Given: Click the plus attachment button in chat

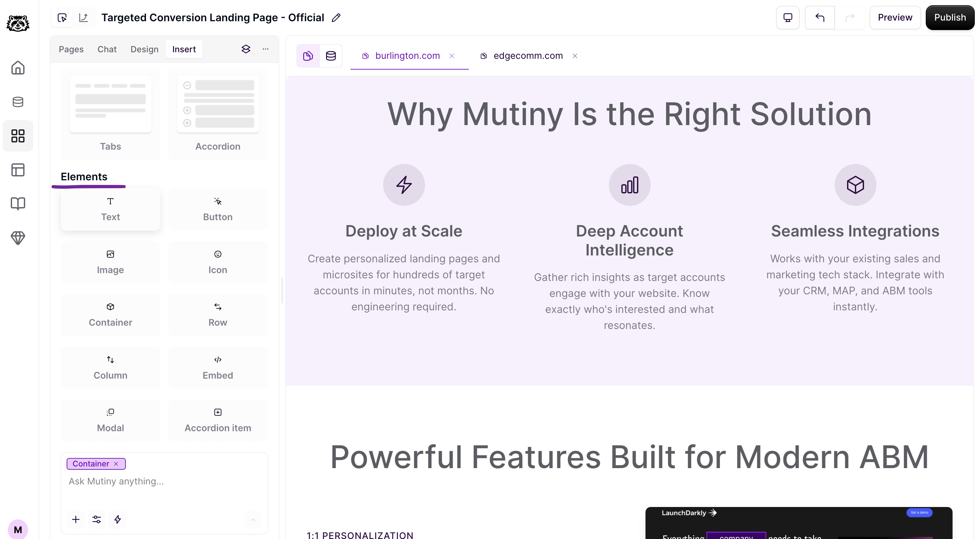Looking at the screenshot, I should pyautogui.click(x=76, y=519).
